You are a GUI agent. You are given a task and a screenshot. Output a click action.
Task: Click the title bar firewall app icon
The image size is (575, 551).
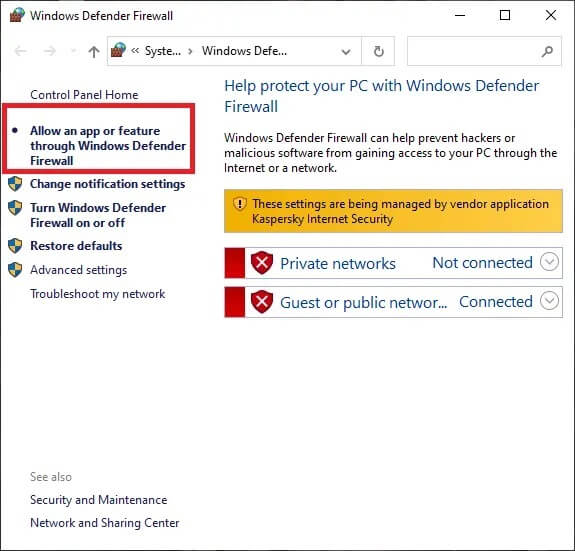tap(17, 15)
